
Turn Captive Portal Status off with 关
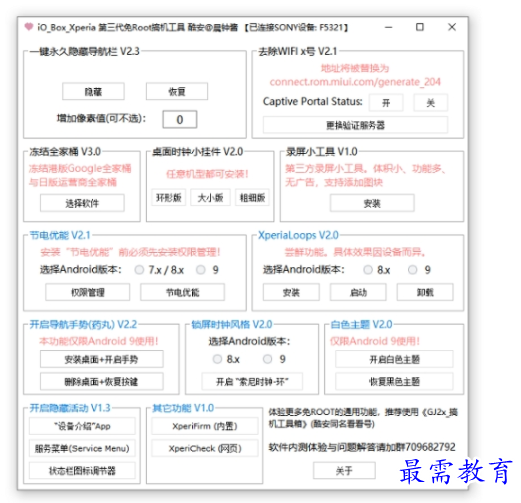point(431,103)
